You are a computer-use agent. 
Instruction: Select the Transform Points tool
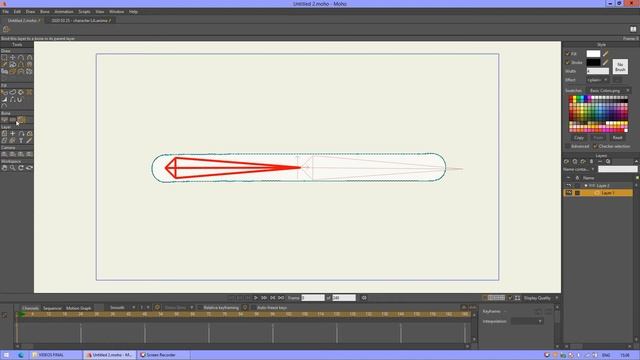click(13, 58)
